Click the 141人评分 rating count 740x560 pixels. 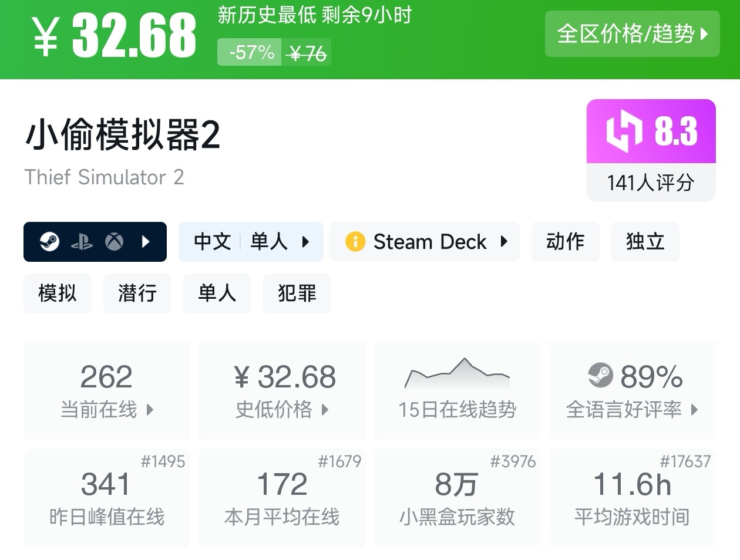click(x=651, y=183)
